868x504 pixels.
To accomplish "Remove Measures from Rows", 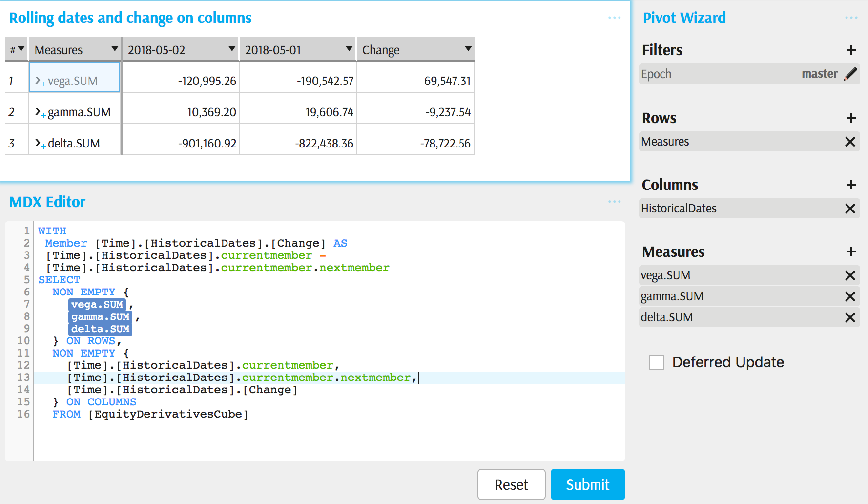I will (850, 142).
